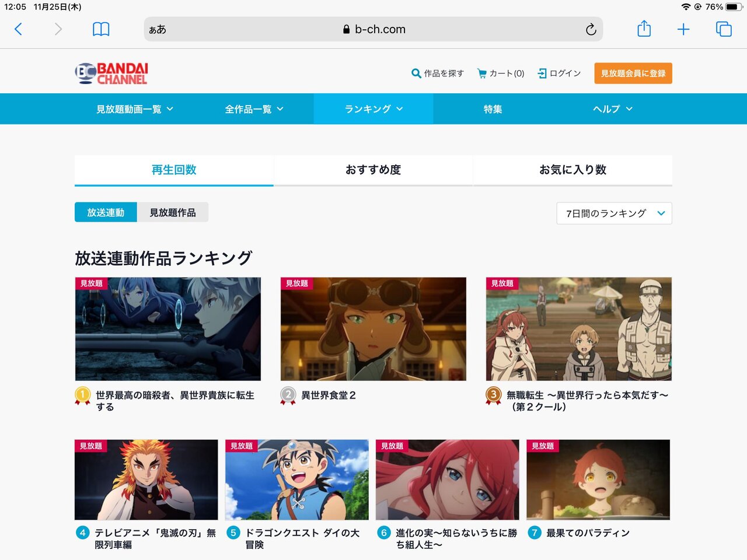Tap the 12:05 clock in status bar
Screen dimensions: 747x560
15,7
